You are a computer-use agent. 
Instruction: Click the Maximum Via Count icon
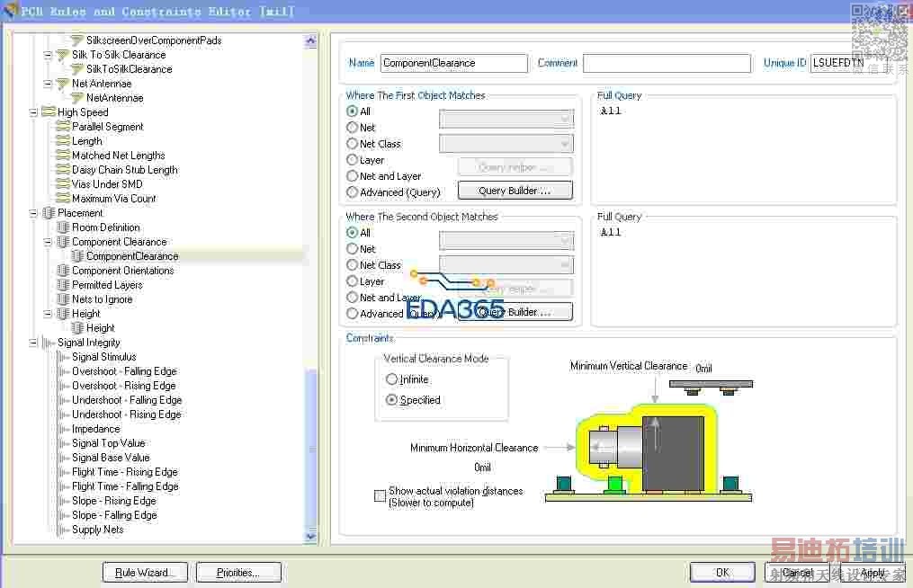pos(63,199)
